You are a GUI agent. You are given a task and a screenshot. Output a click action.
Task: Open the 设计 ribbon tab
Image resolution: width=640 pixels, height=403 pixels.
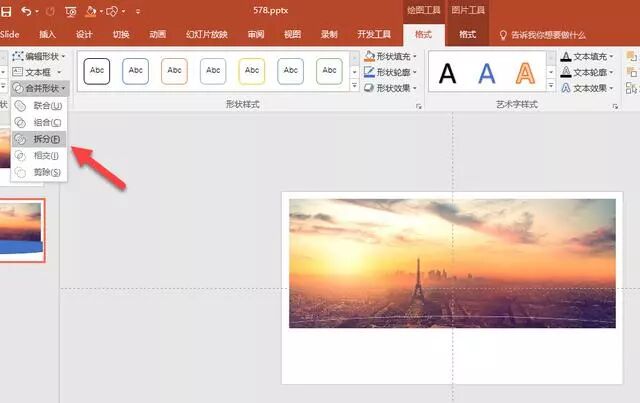pos(84,34)
